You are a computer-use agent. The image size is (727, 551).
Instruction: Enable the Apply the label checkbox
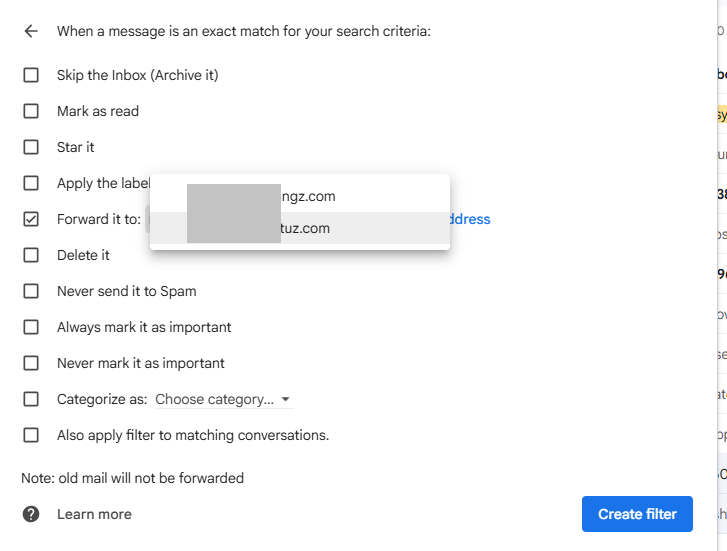click(x=31, y=183)
